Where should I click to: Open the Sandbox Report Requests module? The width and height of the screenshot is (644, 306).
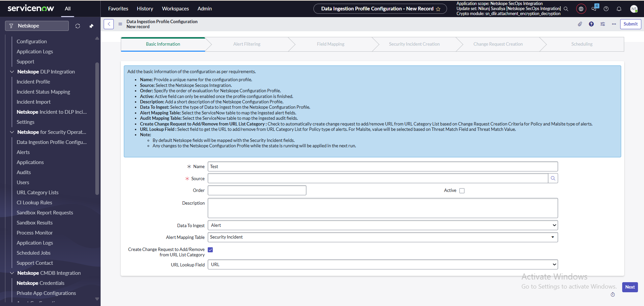[45, 213]
